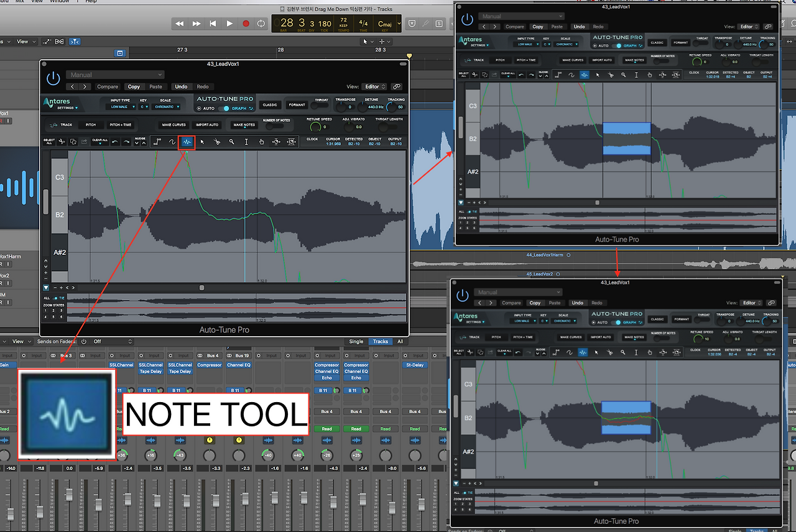This screenshot has width=796, height=532.
Task: Click the redo arrow left of Nudge
Action: pyautogui.click(x=126, y=142)
